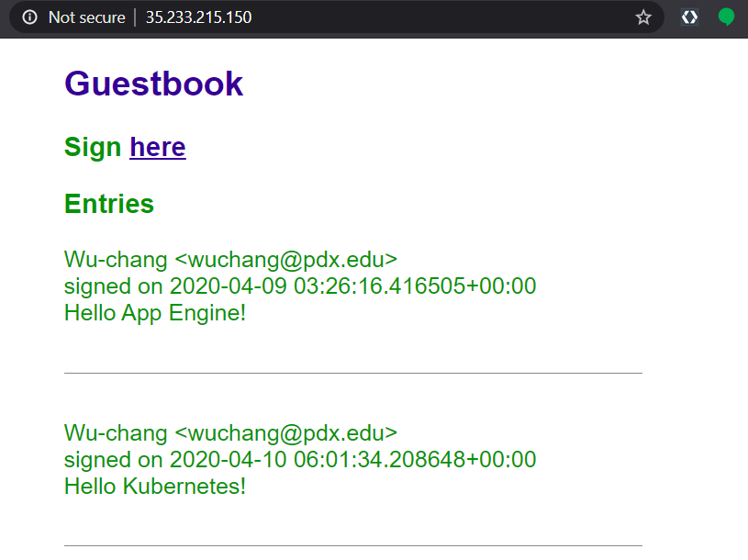Open the code brackets extension icon
Viewport: 748px width, 560px height.
689,17
